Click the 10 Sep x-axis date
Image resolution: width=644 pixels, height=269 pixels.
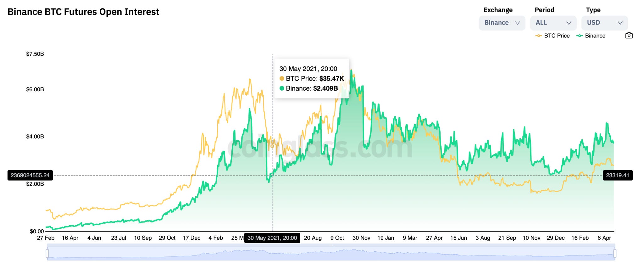[143, 238]
